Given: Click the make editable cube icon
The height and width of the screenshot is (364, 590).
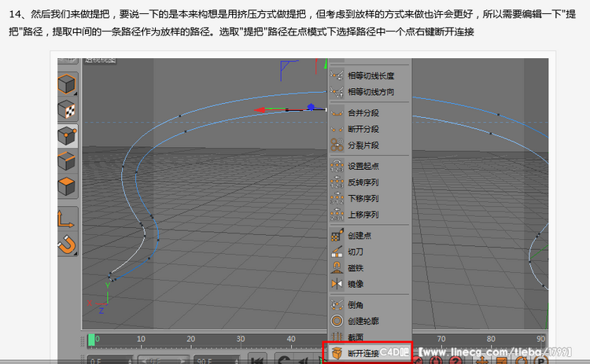Looking at the screenshot, I should click(x=67, y=84).
